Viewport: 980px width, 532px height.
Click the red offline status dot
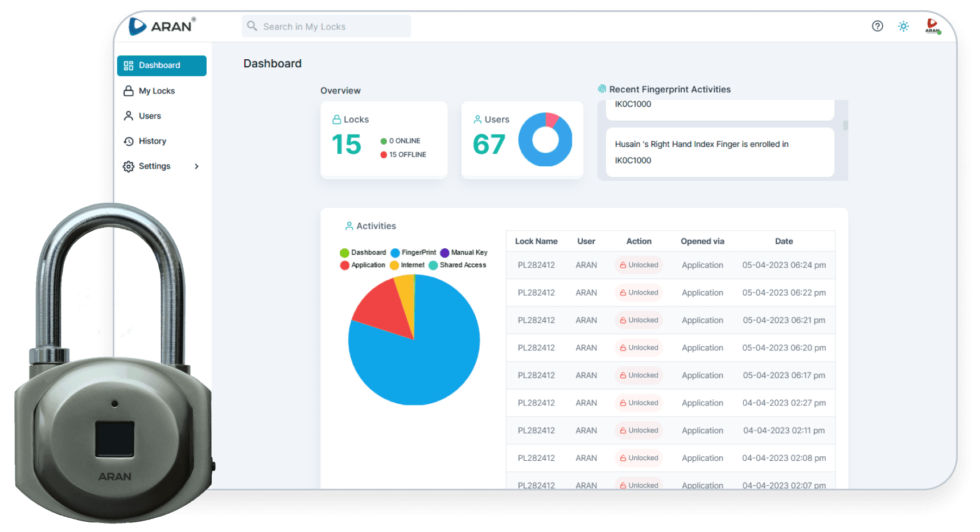click(x=384, y=155)
